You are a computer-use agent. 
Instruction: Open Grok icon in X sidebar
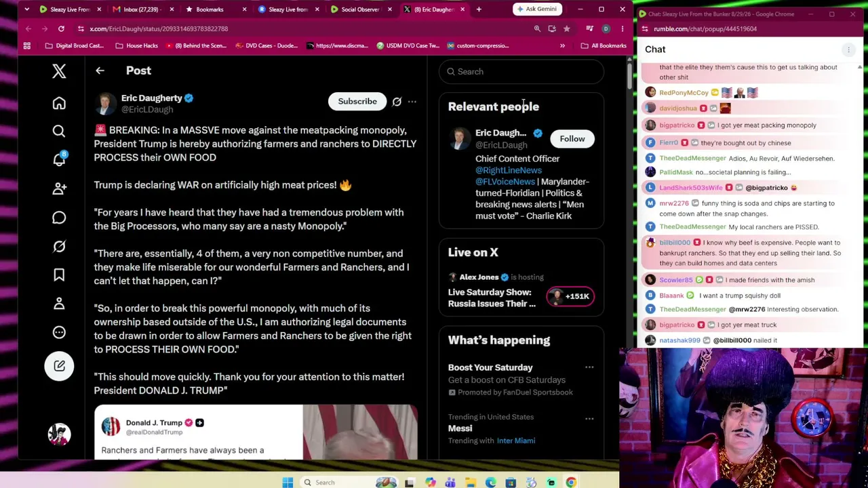[59, 247]
